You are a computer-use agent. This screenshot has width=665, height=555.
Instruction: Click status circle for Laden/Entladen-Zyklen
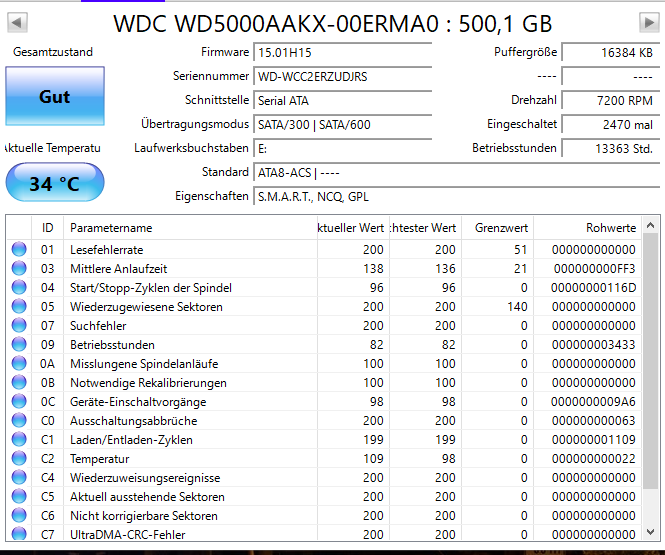tap(19, 439)
